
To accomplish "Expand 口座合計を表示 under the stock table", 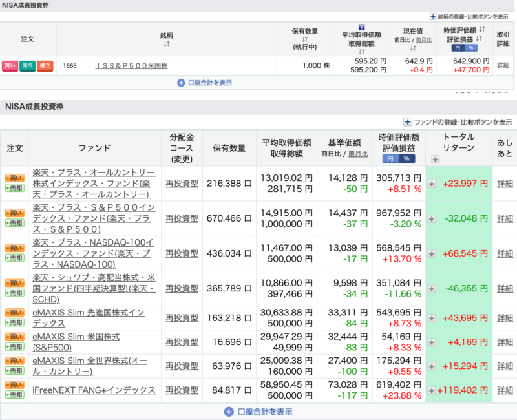I will coord(204,83).
